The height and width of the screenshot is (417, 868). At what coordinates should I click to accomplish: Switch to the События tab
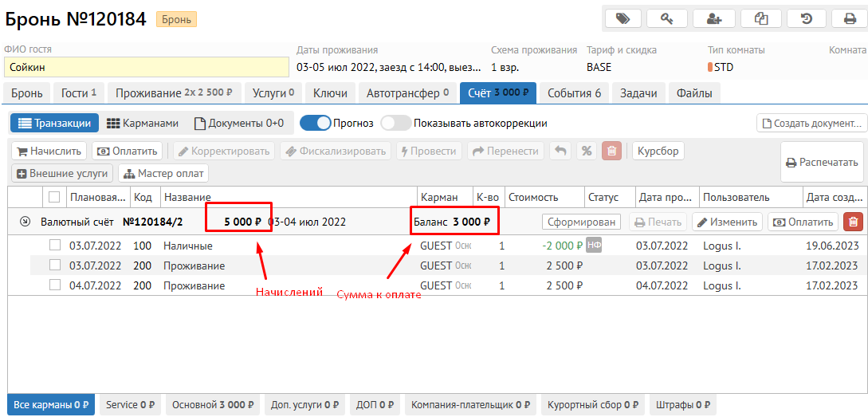coord(574,93)
